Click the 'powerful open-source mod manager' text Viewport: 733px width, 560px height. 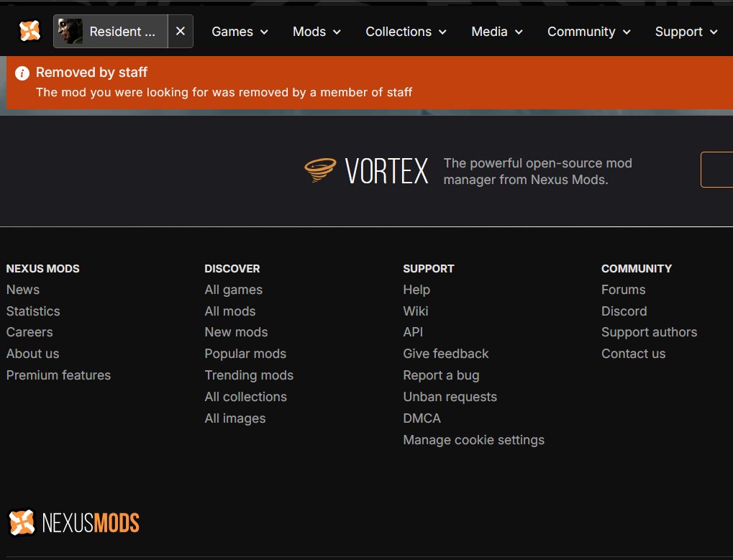click(537, 171)
